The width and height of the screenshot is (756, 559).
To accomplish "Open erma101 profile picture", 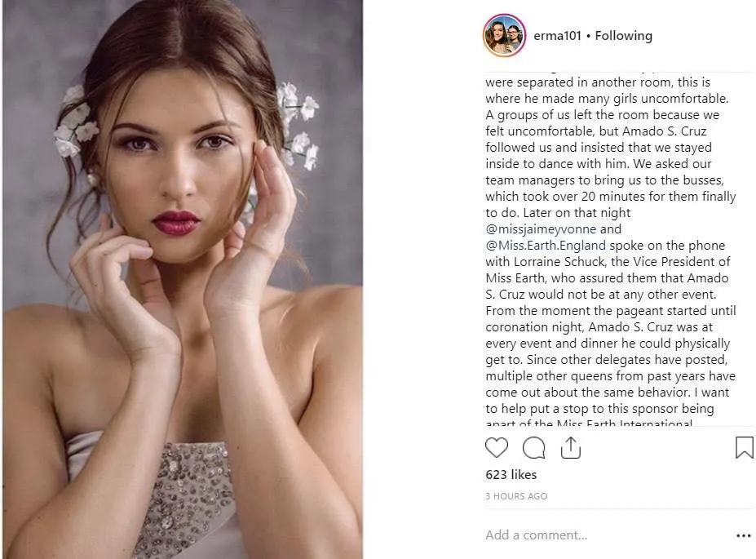I will (x=504, y=35).
